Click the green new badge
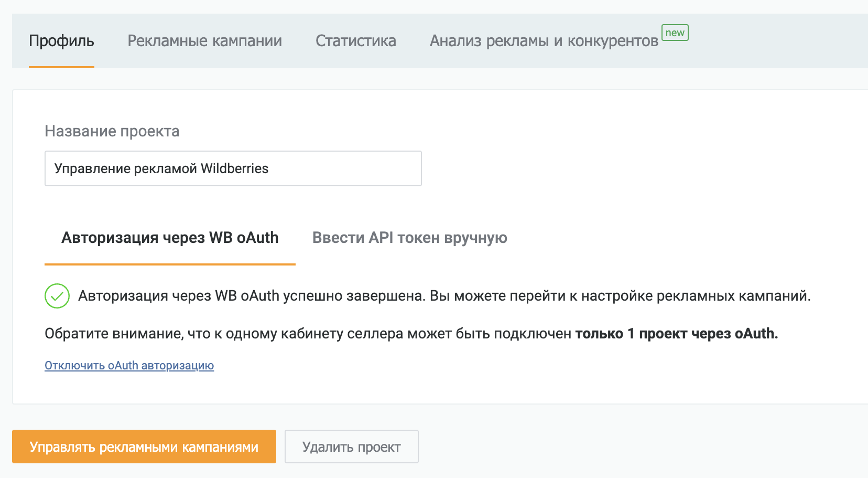Viewport: 868px width, 478px height. tap(675, 33)
